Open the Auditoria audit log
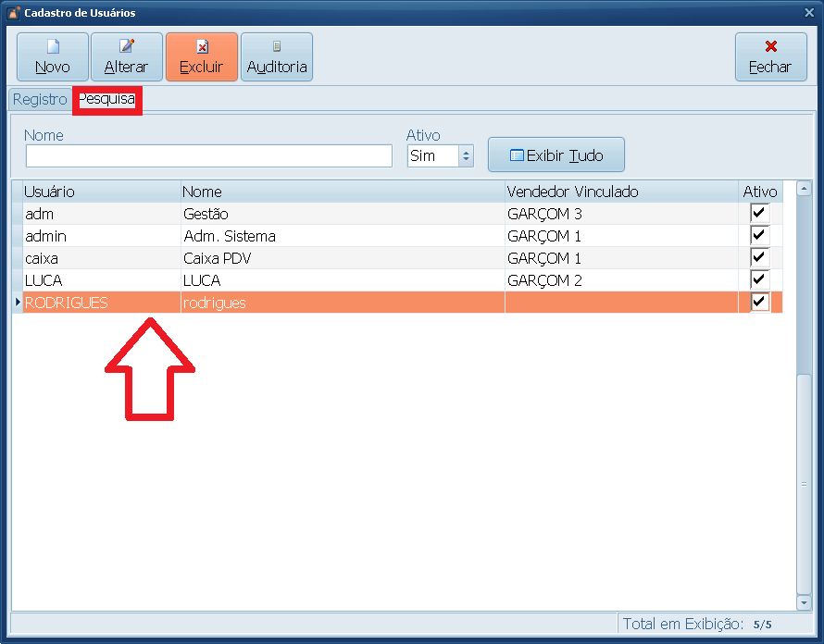 pos(277,57)
